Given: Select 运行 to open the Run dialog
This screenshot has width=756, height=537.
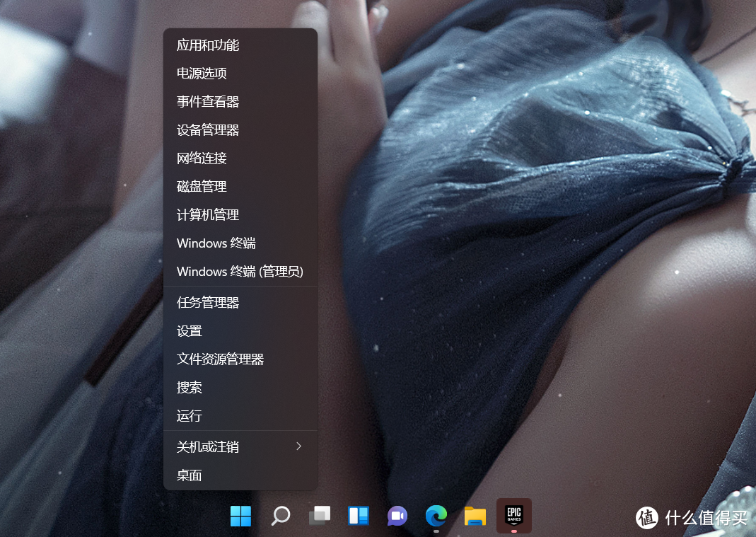Looking at the screenshot, I should (188, 416).
